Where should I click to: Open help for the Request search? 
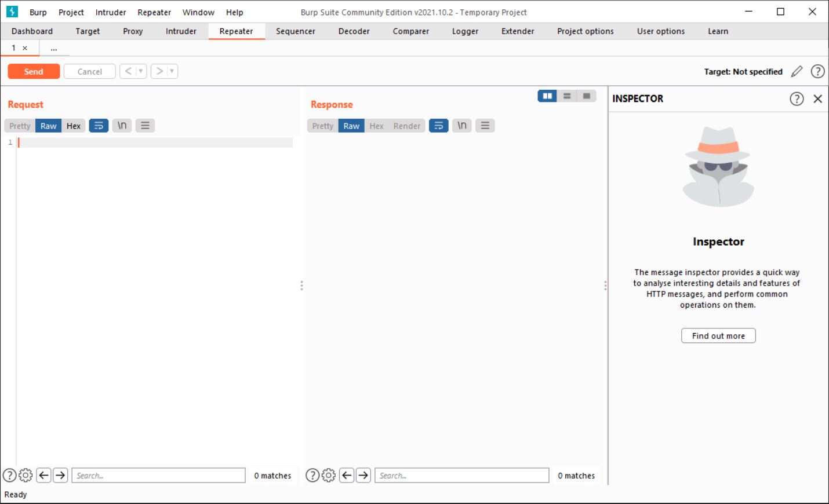click(9, 476)
